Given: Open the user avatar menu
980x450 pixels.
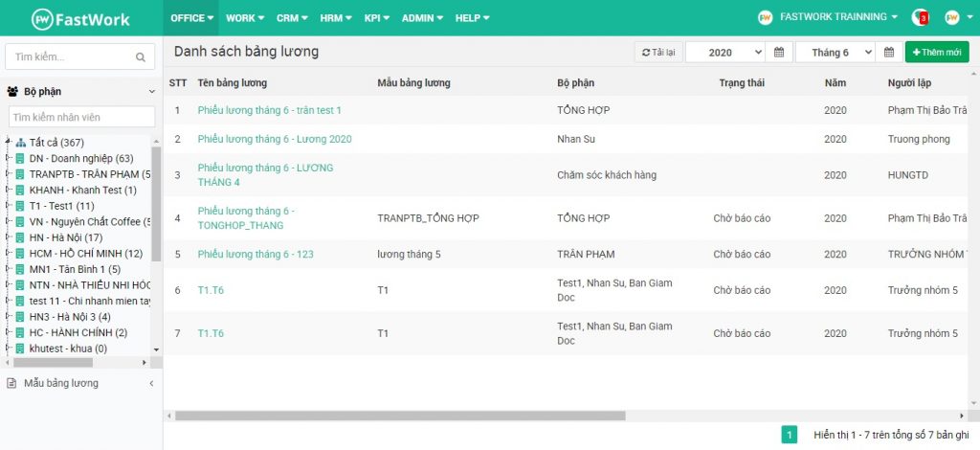Looking at the screenshot, I should click(x=956, y=17).
